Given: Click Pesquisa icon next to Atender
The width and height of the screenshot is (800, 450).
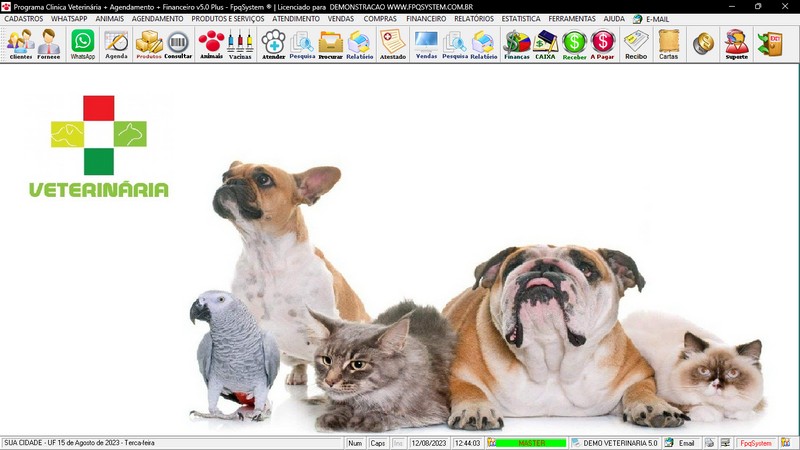Looking at the screenshot, I should pyautogui.click(x=302, y=44).
